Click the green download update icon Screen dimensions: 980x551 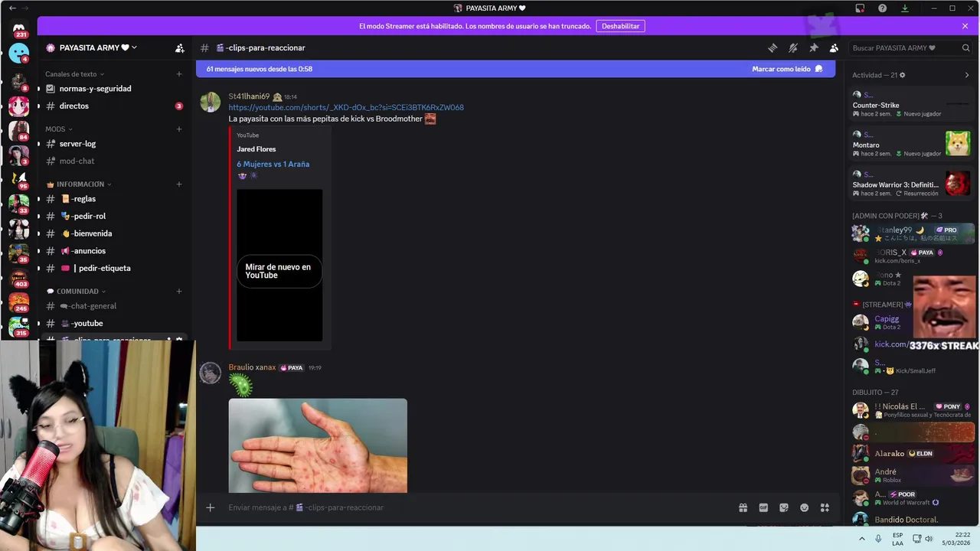point(905,8)
